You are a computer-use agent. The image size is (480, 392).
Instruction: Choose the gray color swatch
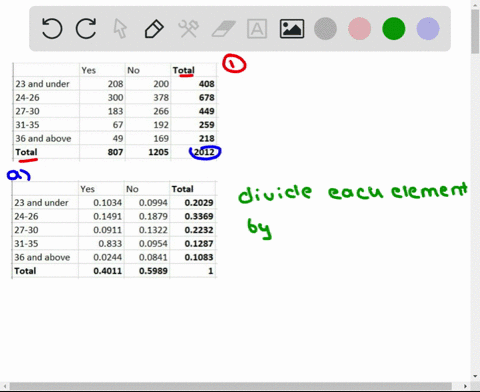pos(325,29)
